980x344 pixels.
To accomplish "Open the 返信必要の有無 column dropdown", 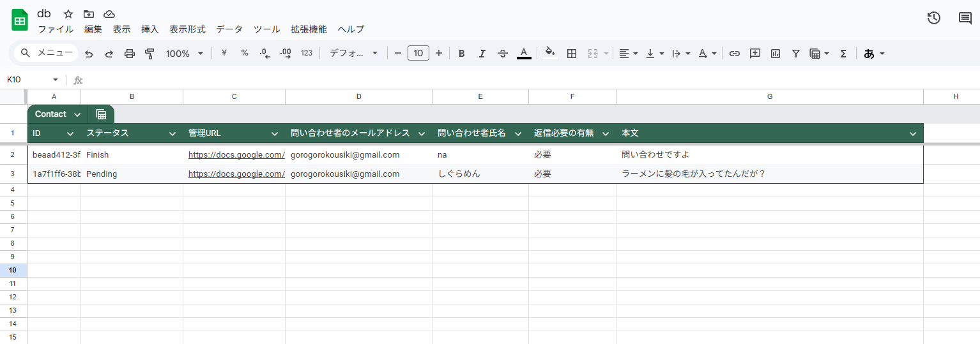I will 606,133.
